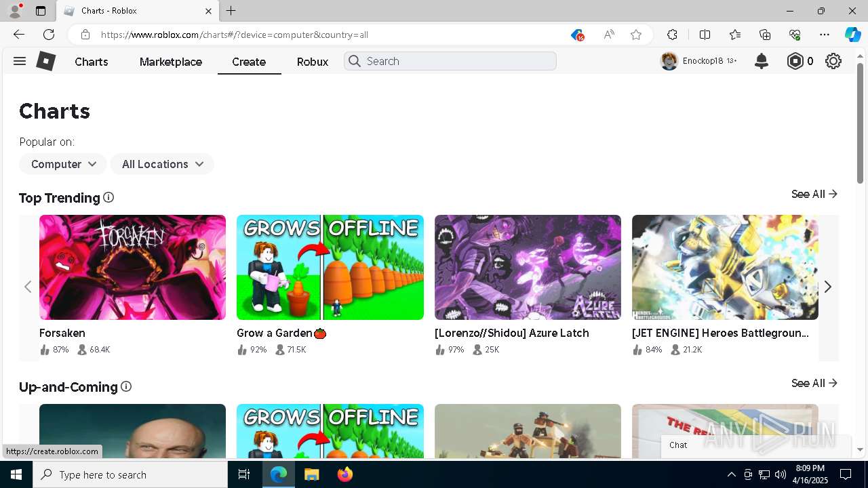This screenshot has height=488, width=868.
Task: Open Task View on the taskbar
Action: coord(244,474)
